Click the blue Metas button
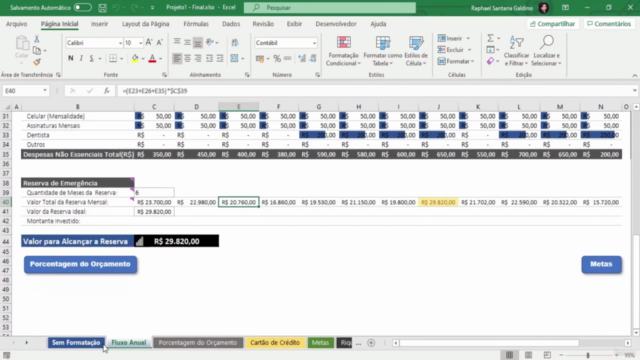This screenshot has height=360, width=640. 601,264
